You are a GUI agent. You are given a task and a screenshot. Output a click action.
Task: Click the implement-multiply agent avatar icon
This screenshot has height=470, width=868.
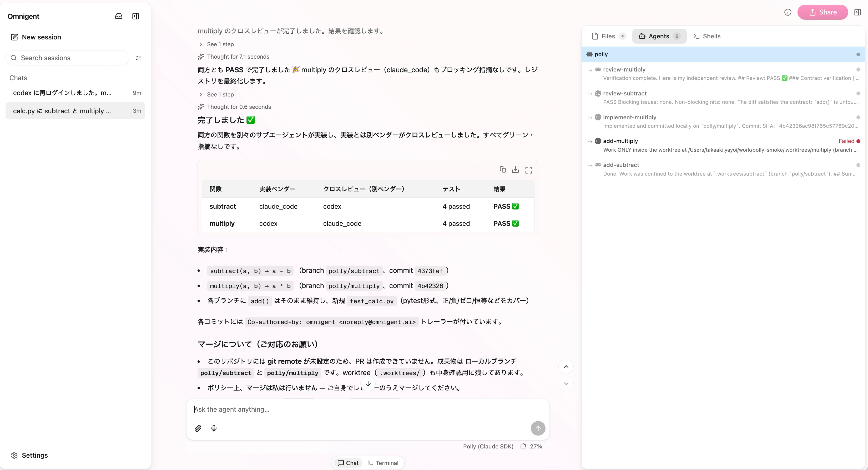[598, 117]
